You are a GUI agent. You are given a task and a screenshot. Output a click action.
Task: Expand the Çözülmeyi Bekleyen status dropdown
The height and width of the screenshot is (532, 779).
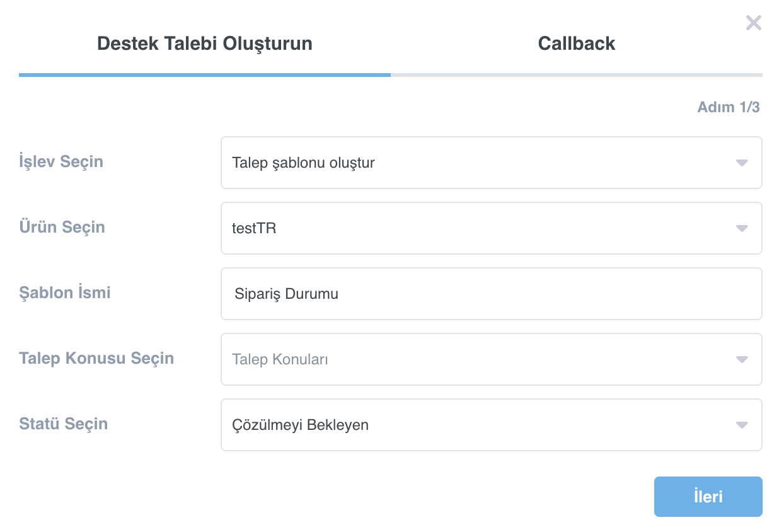[x=492, y=425]
